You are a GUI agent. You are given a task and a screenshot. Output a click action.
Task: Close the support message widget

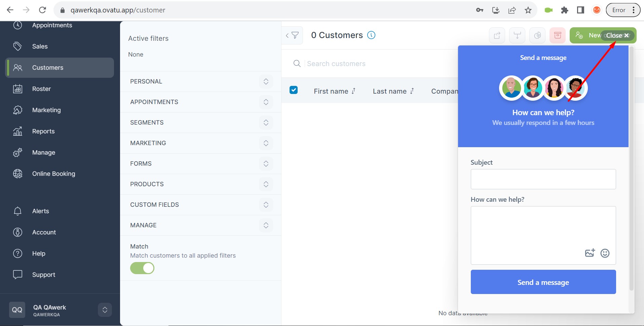coord(617,35)
